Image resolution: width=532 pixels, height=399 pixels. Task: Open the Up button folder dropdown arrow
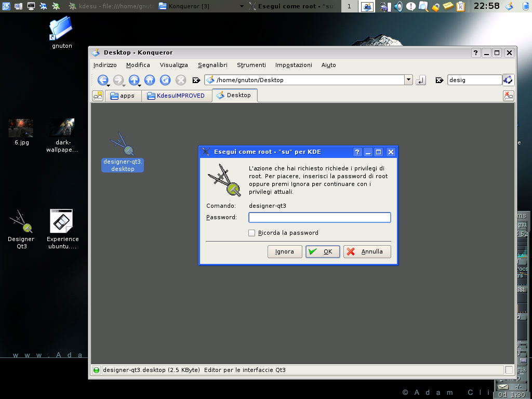pos(139,86)
